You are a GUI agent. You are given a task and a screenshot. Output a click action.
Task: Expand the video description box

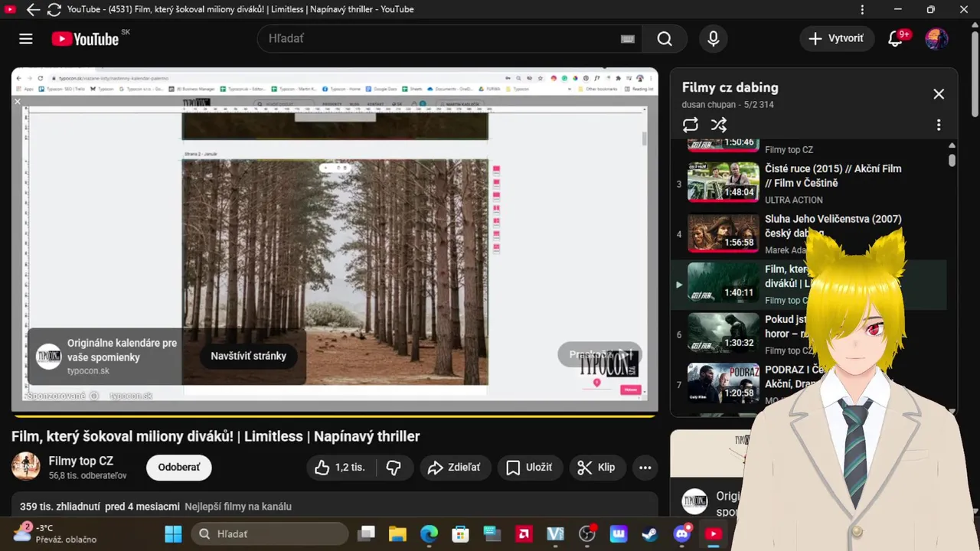(335, 505)
